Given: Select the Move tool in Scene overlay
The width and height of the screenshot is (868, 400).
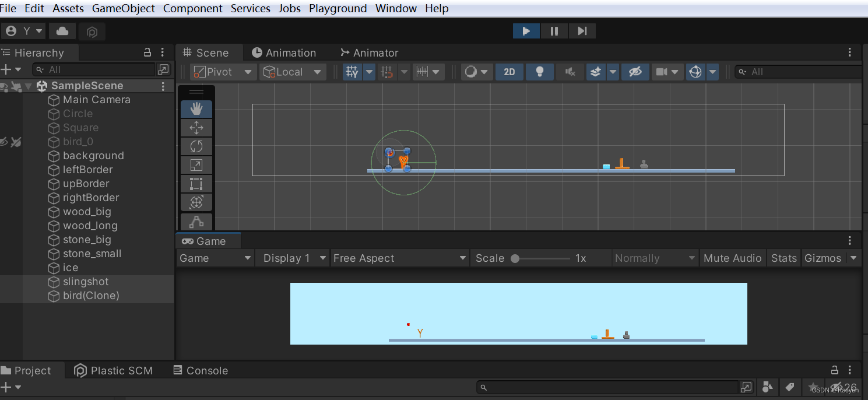Looking at the screenshot, I should (196, 127).
